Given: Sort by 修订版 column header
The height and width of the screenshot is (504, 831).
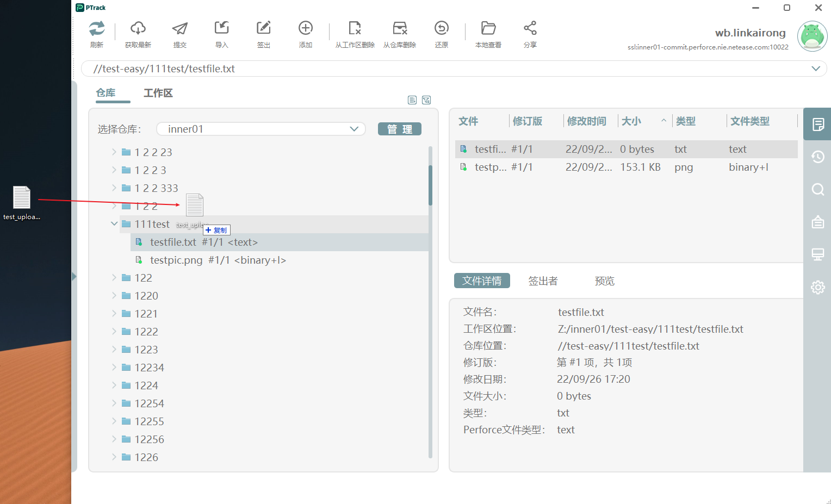Looking at the screenshot, I should point(528,121).
